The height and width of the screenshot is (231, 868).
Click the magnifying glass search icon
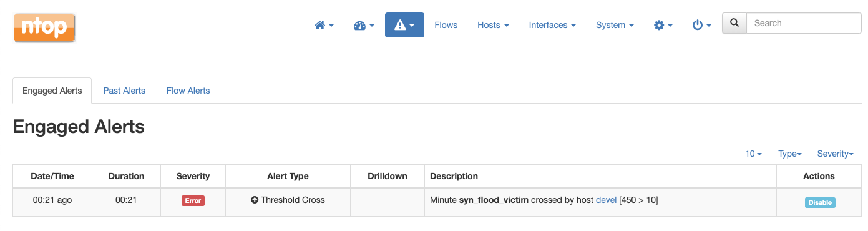[x=734, y=23]
